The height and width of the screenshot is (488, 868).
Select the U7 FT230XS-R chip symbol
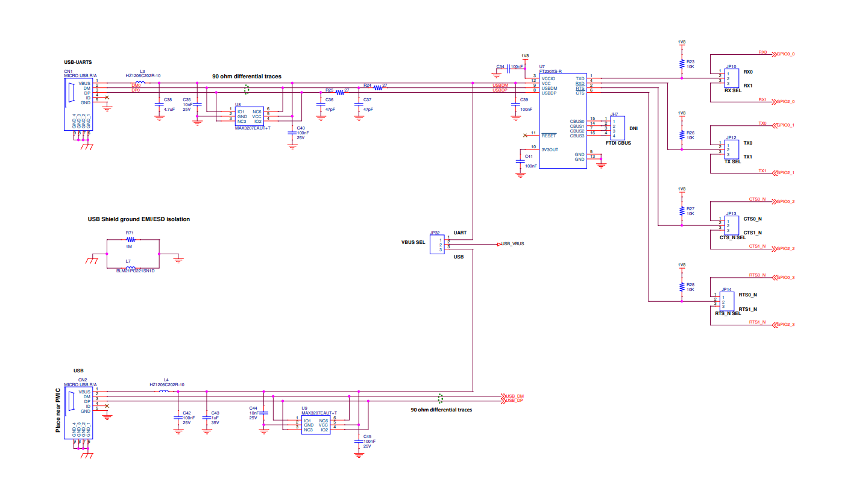pyautogui.click(x=562, y=120)
